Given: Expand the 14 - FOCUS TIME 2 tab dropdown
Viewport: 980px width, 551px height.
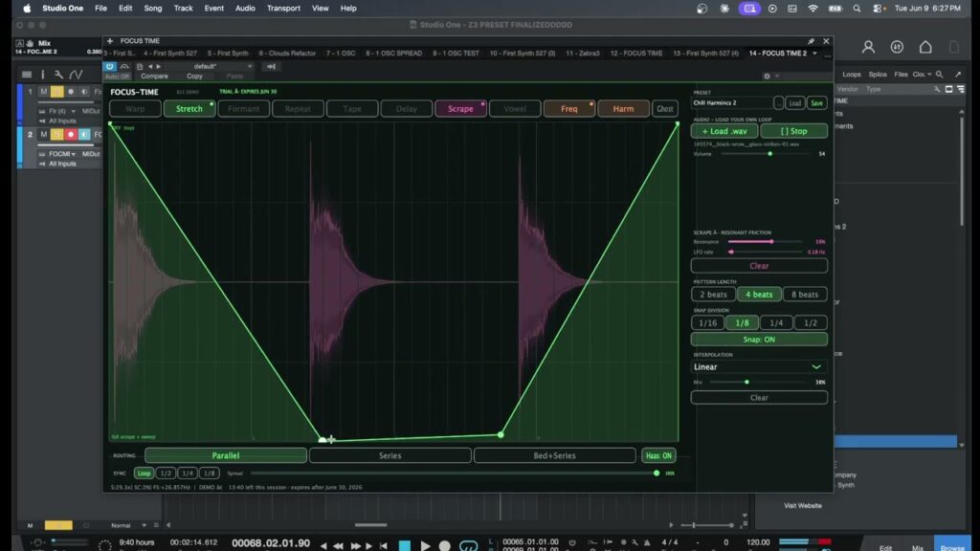Looking at the screenshot, I should tap(814, 54).
